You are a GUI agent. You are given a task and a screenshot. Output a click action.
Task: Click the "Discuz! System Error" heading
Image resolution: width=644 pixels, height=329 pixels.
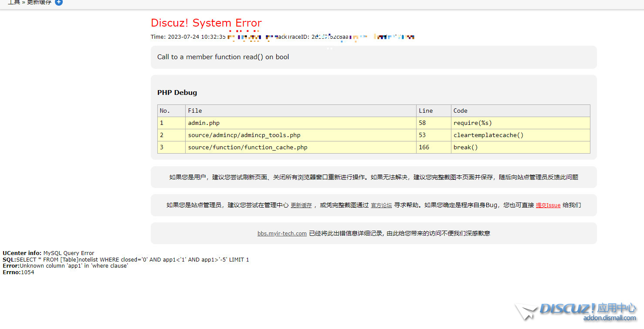pos(206,23)
